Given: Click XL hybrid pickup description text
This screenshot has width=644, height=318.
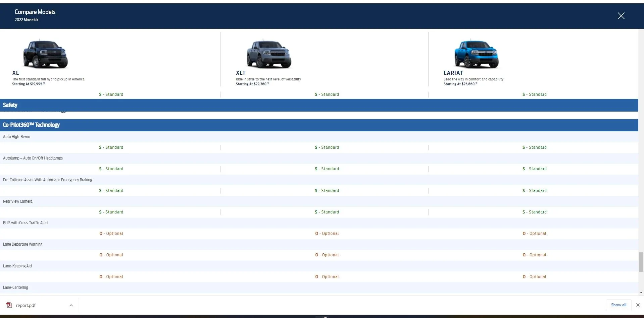Looking at the screenshot, I should point(48,79).
